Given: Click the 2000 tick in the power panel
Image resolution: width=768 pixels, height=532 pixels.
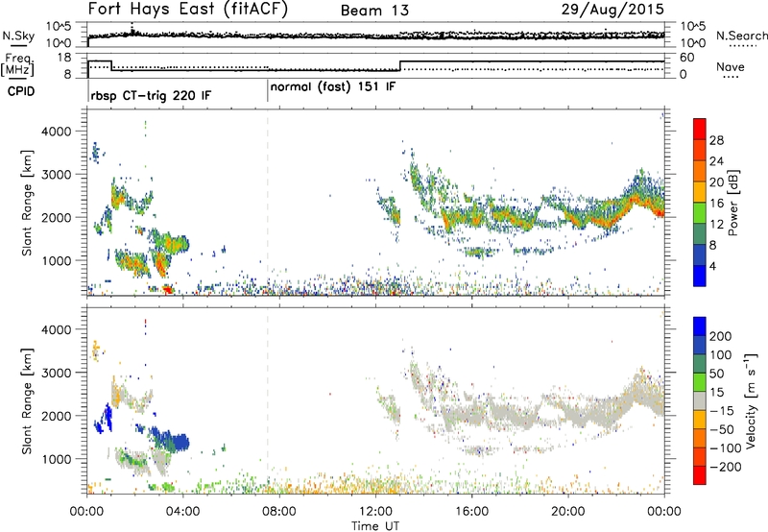Looking at the screenshot, I should click(57, 217).
